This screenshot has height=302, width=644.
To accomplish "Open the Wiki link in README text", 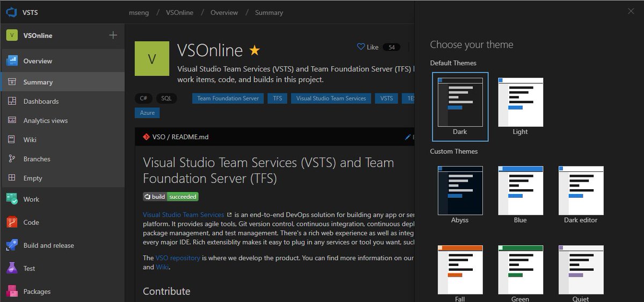I will pos(163,267).
